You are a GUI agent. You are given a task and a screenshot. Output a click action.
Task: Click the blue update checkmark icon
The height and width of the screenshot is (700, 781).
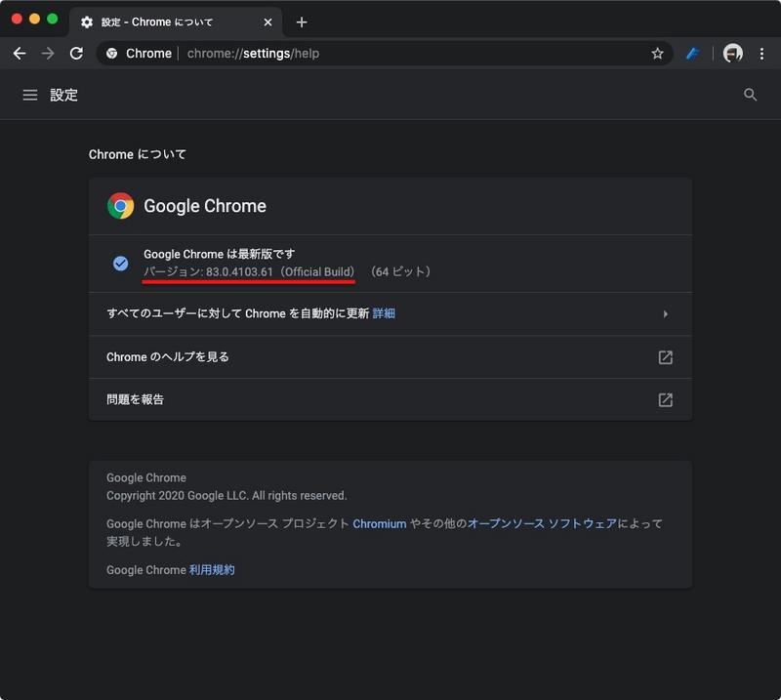pos(120,263)
